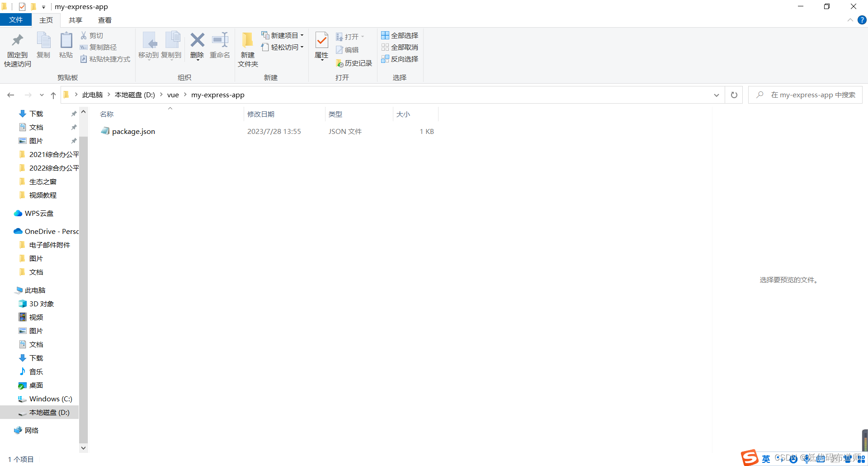Switch to the 主页 ribbon tab
Image resolution: width=868 pixels, height=466 pixels.
coord(46,20)
